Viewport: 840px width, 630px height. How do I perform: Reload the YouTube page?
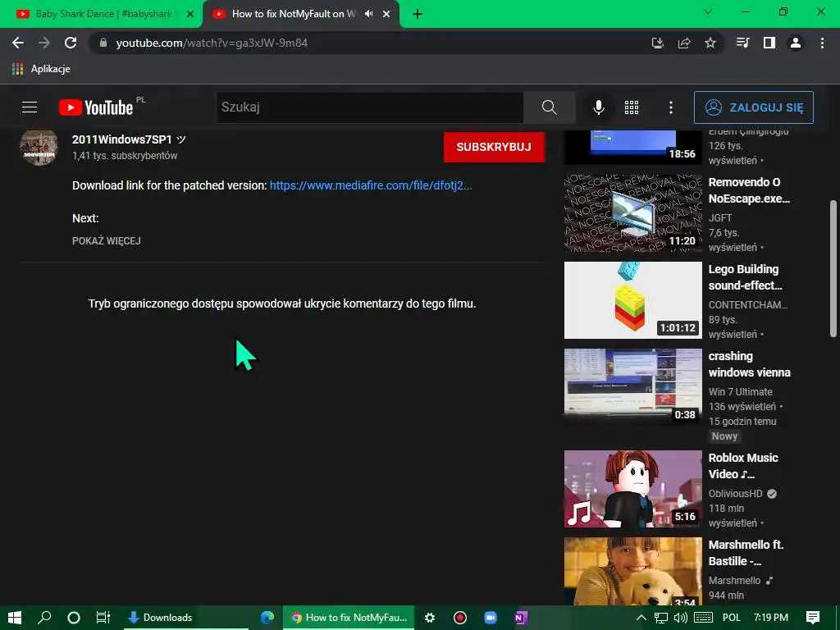(x=71, y=43)
